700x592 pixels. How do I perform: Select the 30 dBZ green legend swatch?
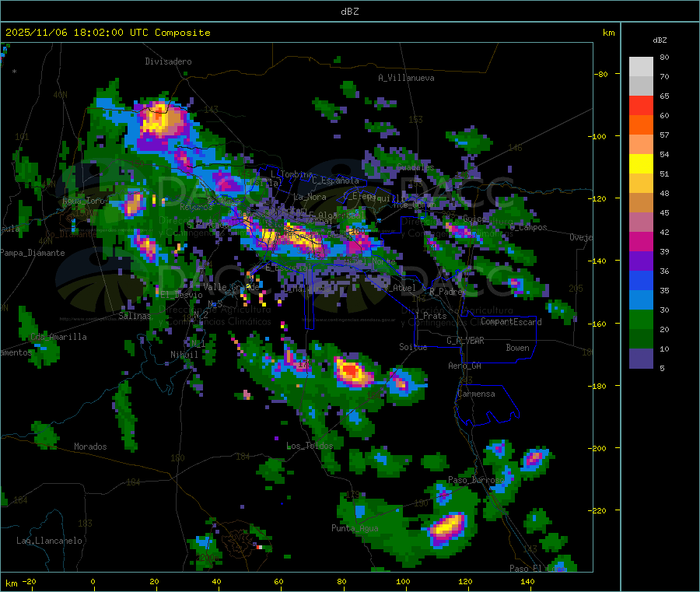tap(641, 319)
